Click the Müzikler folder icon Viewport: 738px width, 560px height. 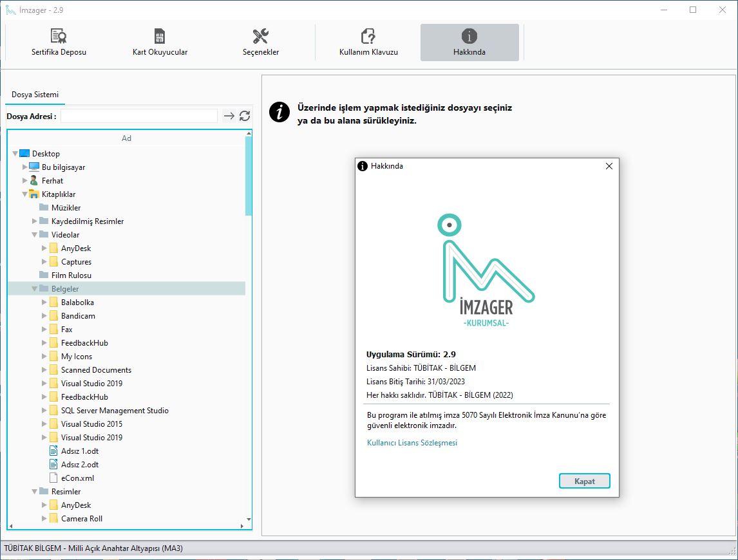click(x=44, y=207)
